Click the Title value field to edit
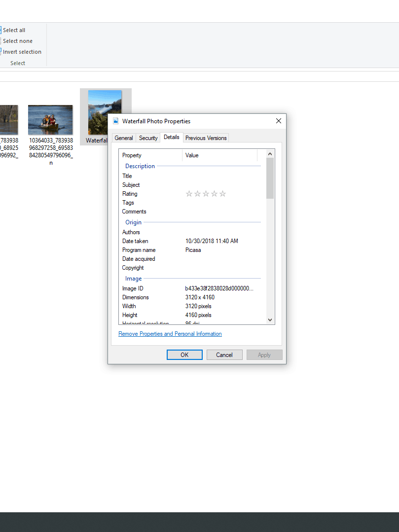Viewport: 399px width, 532px height. 219,176
